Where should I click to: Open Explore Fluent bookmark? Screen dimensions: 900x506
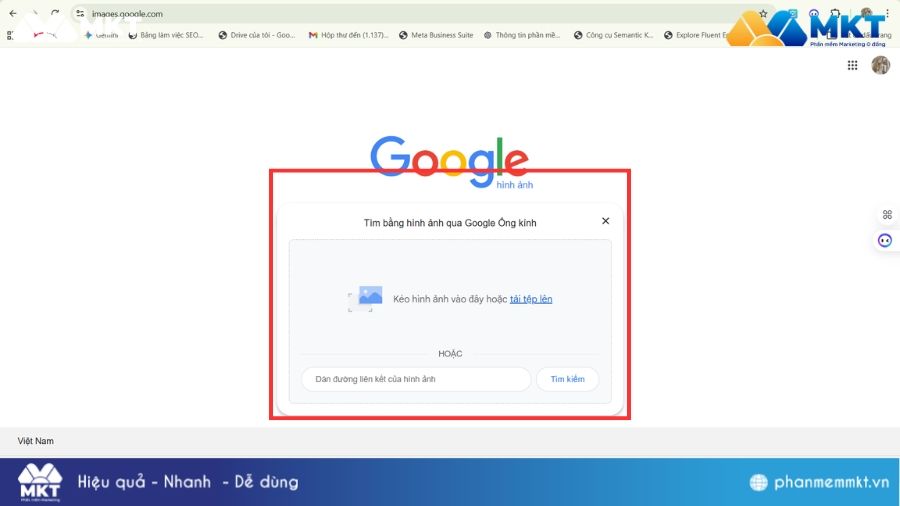pyautogui.click(x=695, y=35)
